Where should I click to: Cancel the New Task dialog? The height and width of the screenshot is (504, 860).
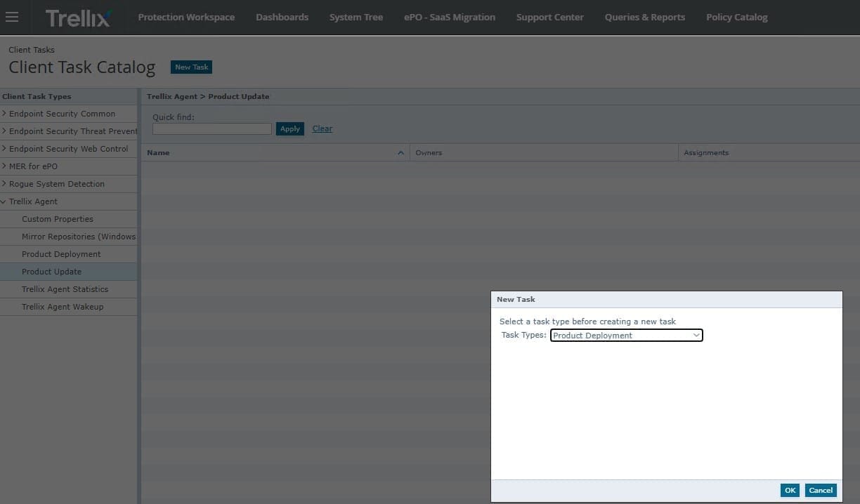[821, 491]
